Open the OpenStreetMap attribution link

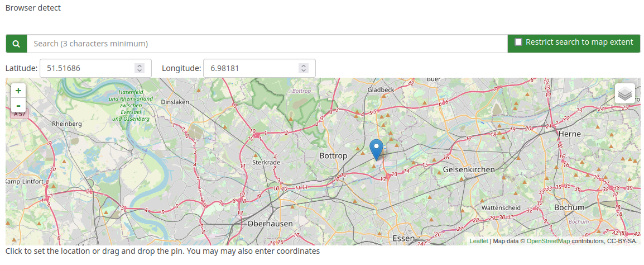pos(548,241)
